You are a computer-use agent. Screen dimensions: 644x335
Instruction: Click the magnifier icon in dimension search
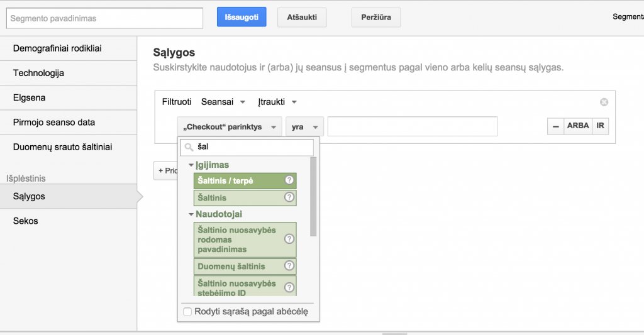click(x=189, y=147)
